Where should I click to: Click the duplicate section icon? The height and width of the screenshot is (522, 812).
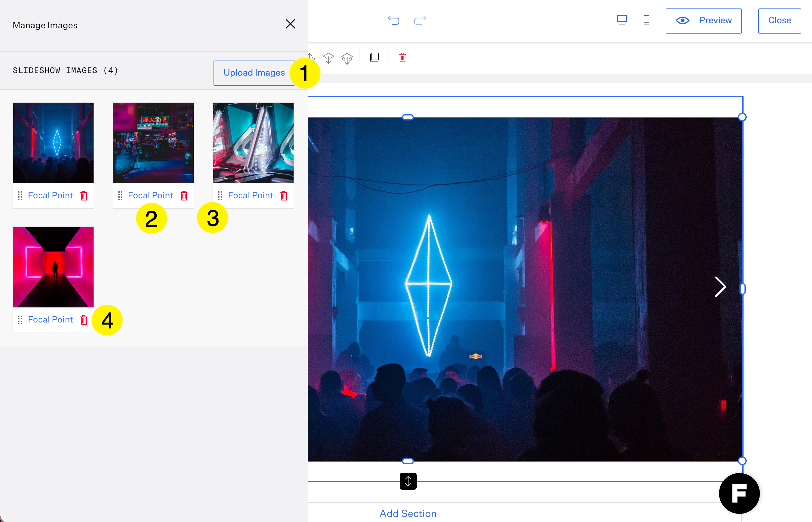pos(375,57)
